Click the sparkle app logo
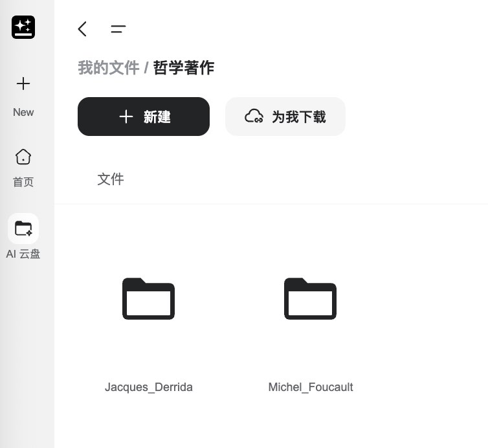Screen dimensions: 488x448 coord(23,27)
